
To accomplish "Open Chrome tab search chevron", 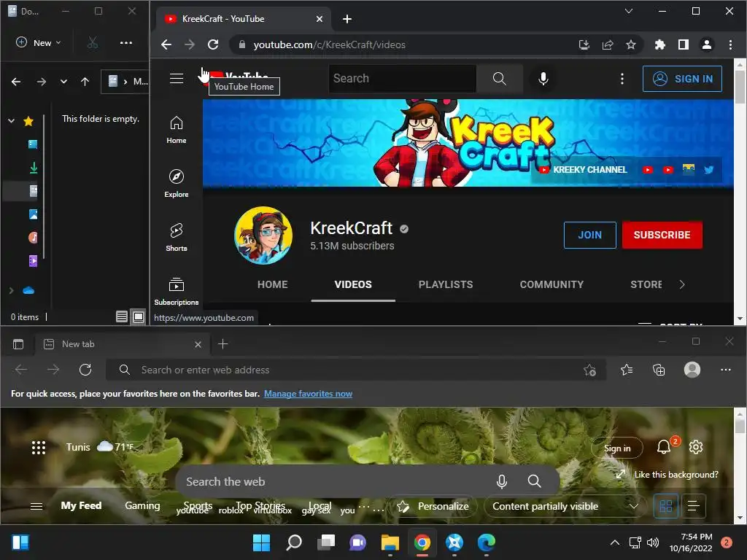I will coord(629,11).
